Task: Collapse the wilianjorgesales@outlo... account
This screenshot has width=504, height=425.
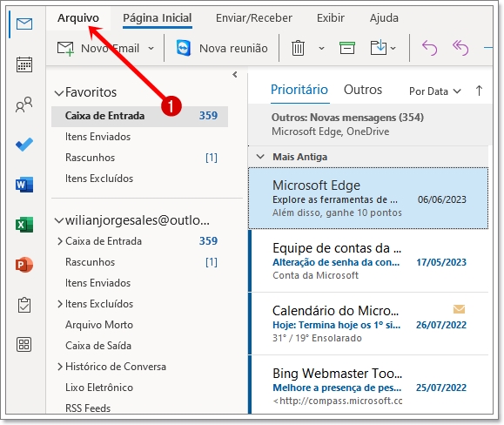Action: point(59,221)
